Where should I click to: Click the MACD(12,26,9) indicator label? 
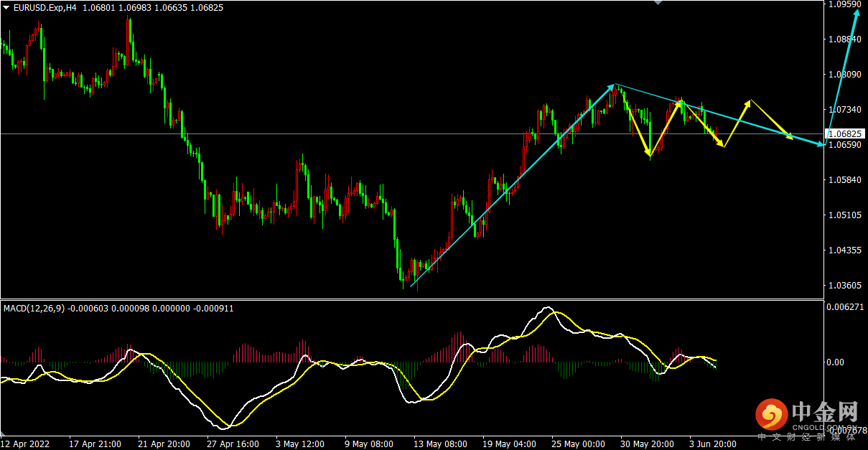(x=34, y=308)
